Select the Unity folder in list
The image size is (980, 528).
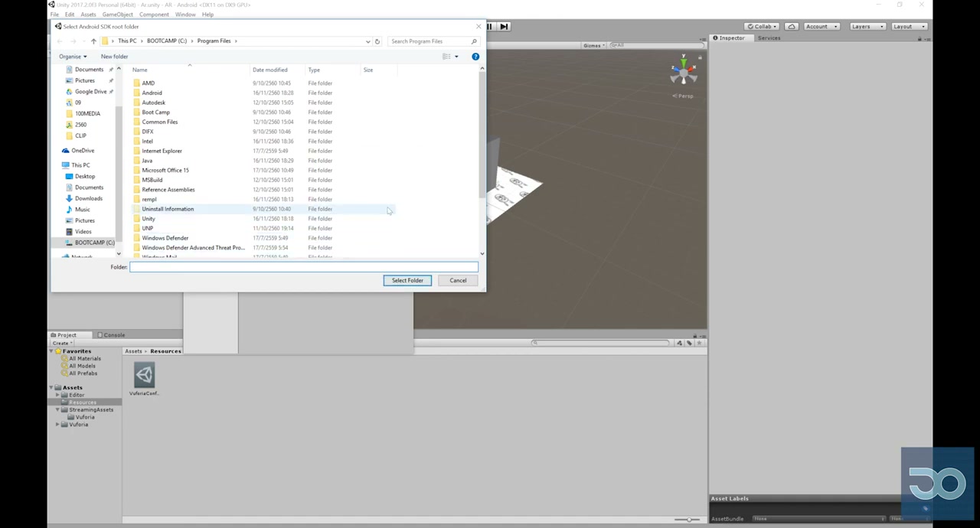pyautogui.click(x=149, y=219)
